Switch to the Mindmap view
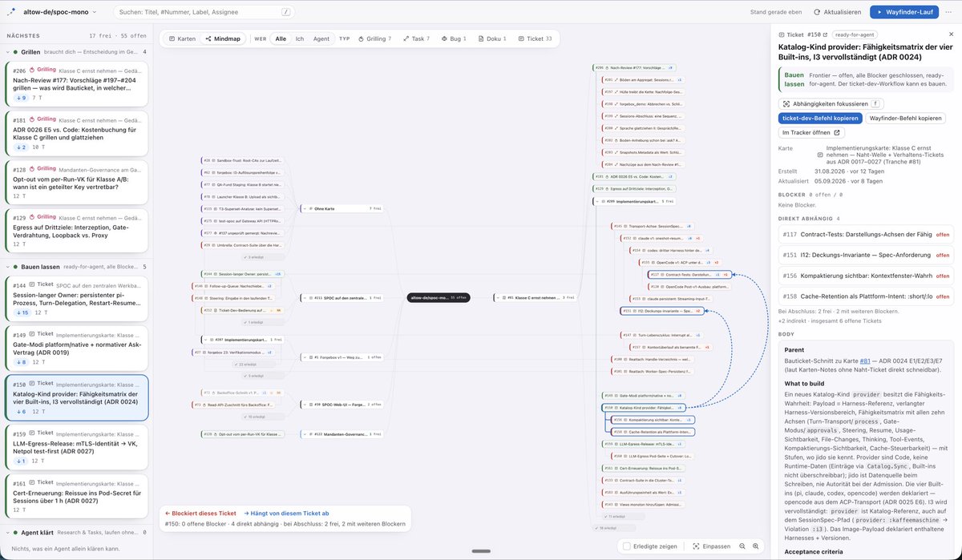 [223, 38]
